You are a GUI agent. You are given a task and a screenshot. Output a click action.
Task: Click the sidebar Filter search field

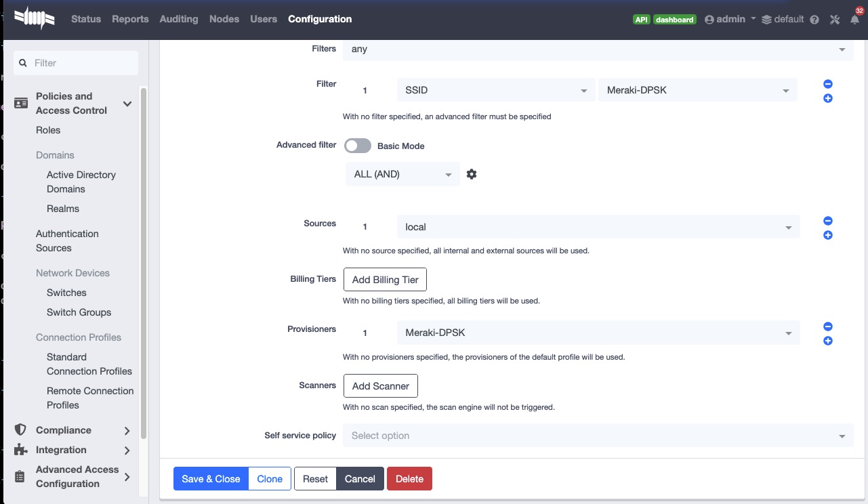(75, 62)
